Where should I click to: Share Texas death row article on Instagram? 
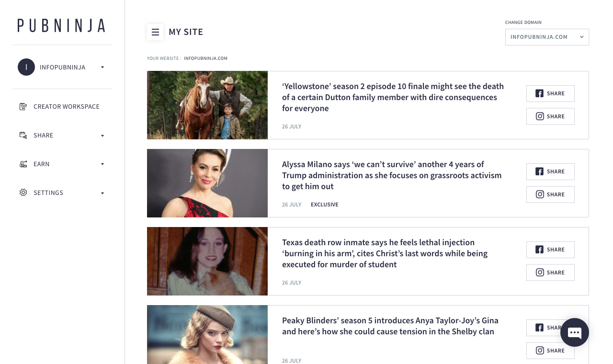tap(550, 273)
